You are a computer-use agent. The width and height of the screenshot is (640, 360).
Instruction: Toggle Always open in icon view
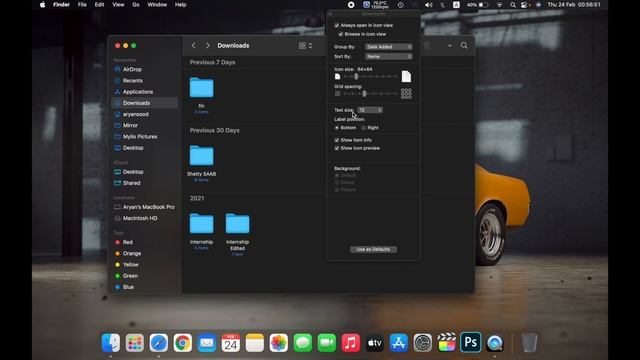click(336, 25)
